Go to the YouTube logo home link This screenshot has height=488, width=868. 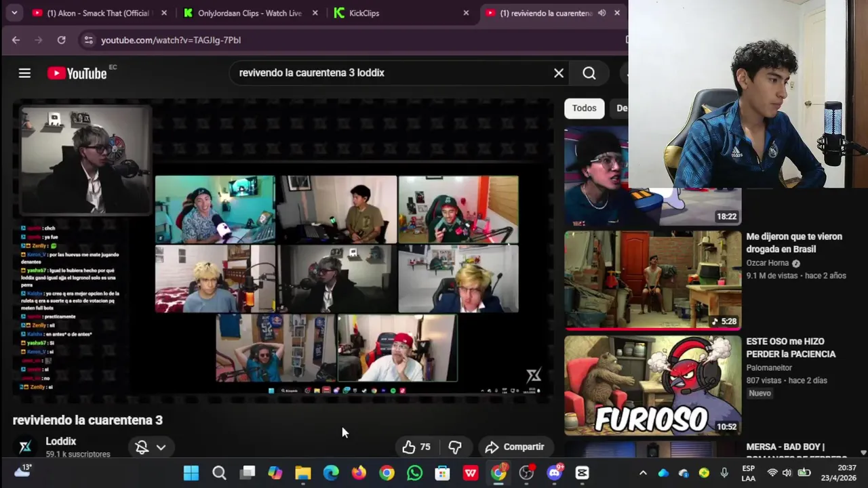click(77, 73)
